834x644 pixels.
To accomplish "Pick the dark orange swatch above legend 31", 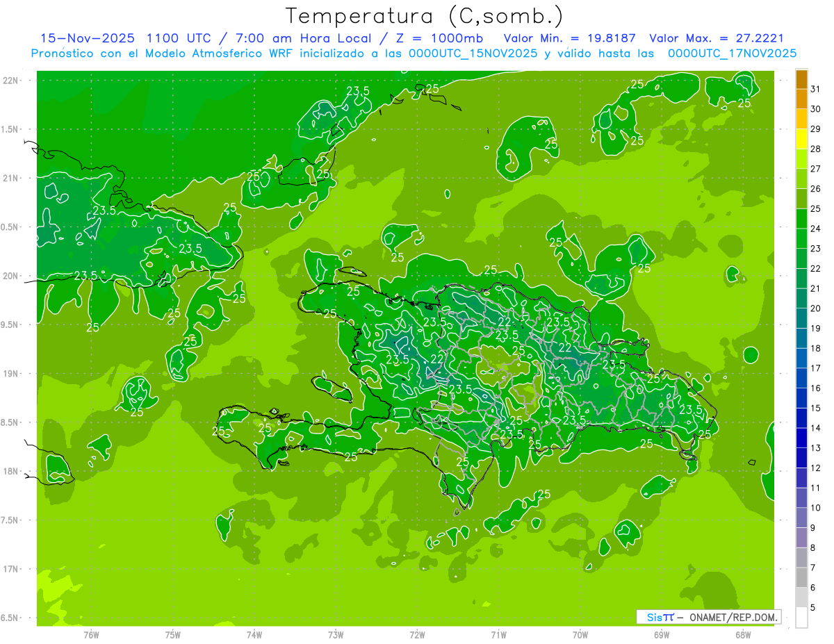I will pos(801,80).
